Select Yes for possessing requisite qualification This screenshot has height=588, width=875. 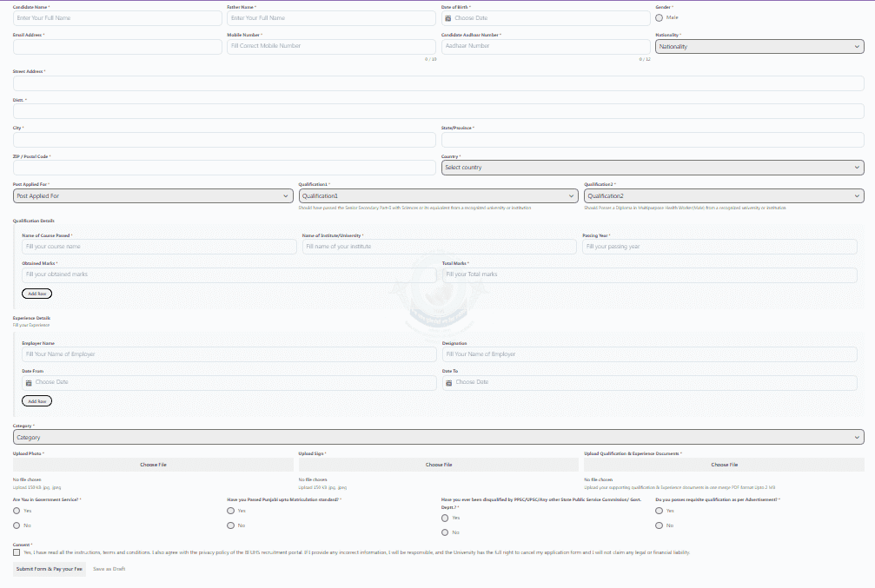point(660,511)
